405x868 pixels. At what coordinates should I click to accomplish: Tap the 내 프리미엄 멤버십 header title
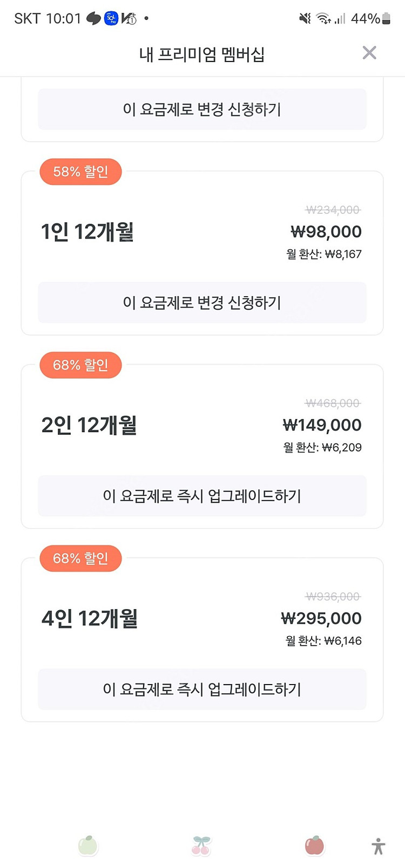[202, 54]
